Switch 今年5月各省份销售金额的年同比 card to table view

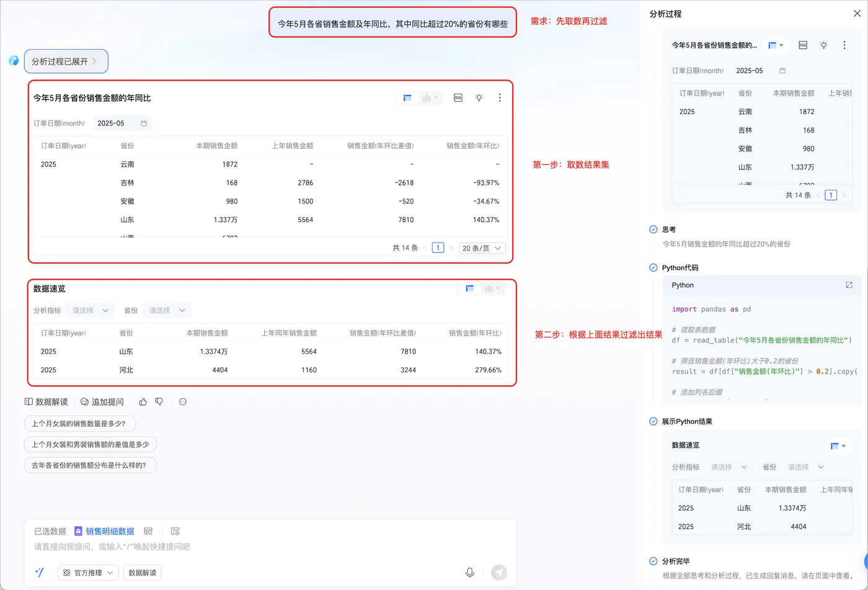(407, 98)
